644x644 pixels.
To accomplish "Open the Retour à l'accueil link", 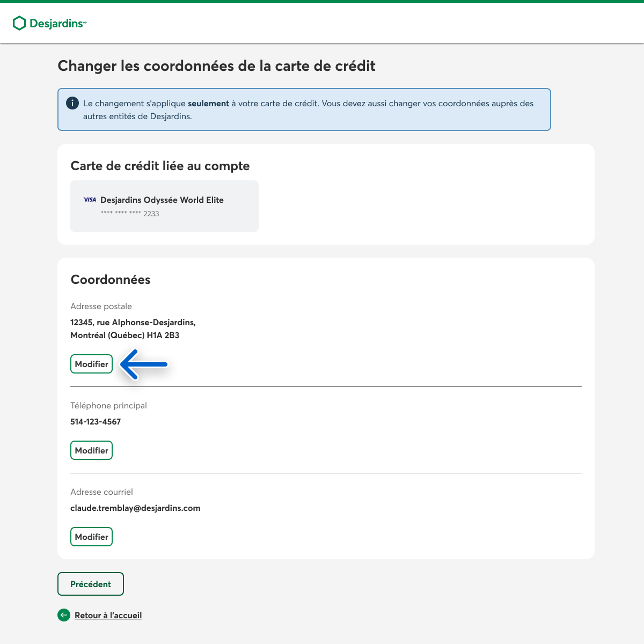I will click(x=108, y=615).
